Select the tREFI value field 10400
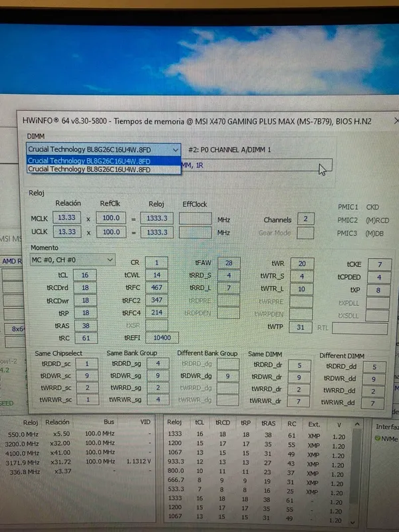The image size is (399, 532). tap(162, 338)
